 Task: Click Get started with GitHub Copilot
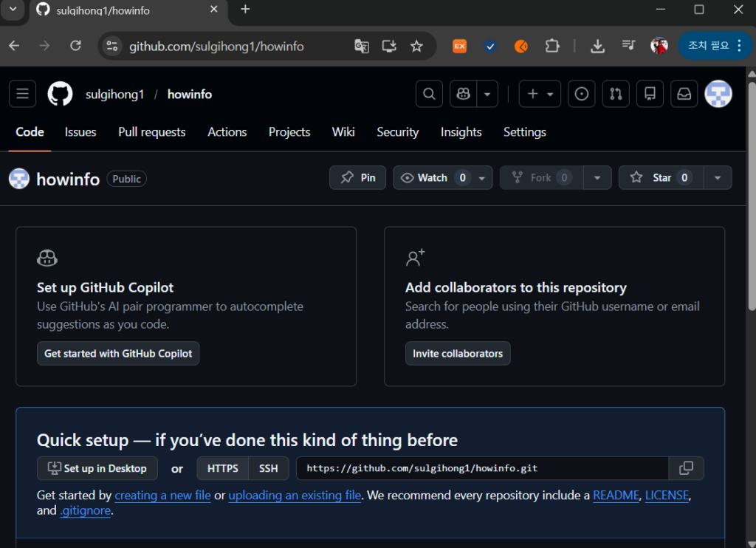click(118, 354)
